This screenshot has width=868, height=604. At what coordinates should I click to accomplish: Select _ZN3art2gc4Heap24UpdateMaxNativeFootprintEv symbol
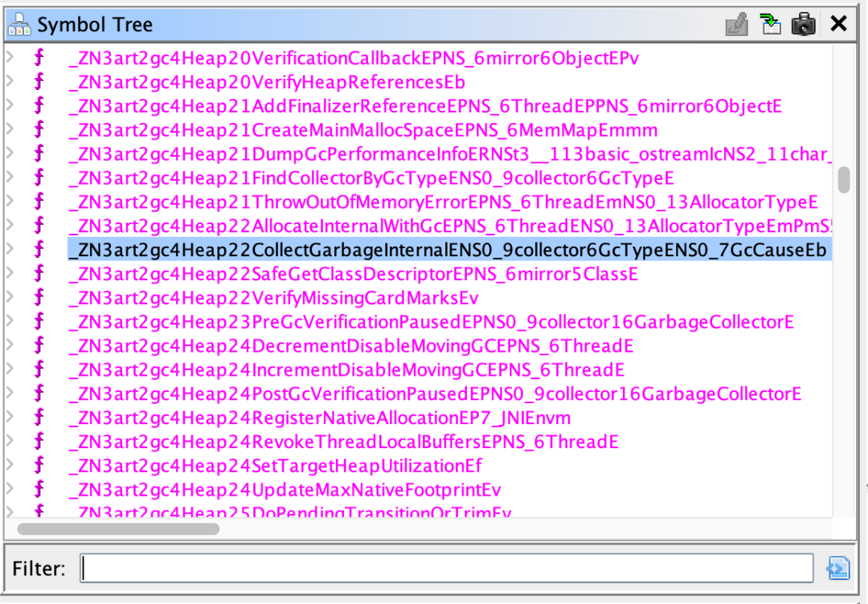click(285, 489)
